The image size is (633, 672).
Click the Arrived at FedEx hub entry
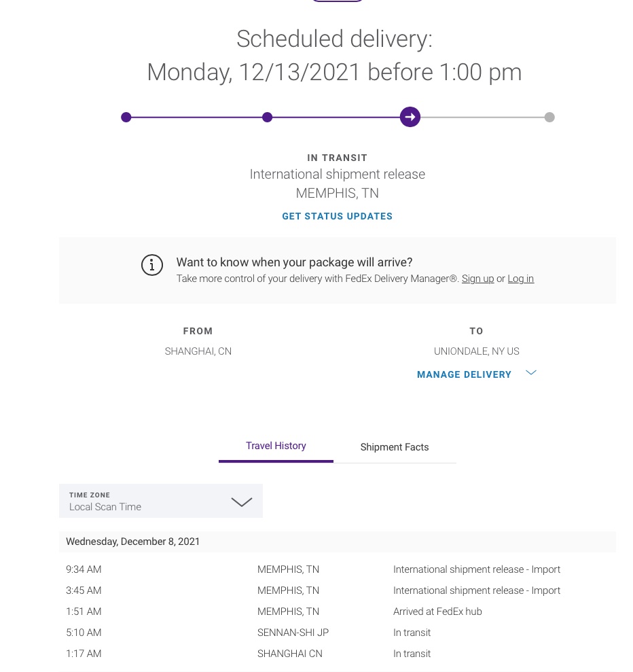pyautogui.click(x=437, y=612)
